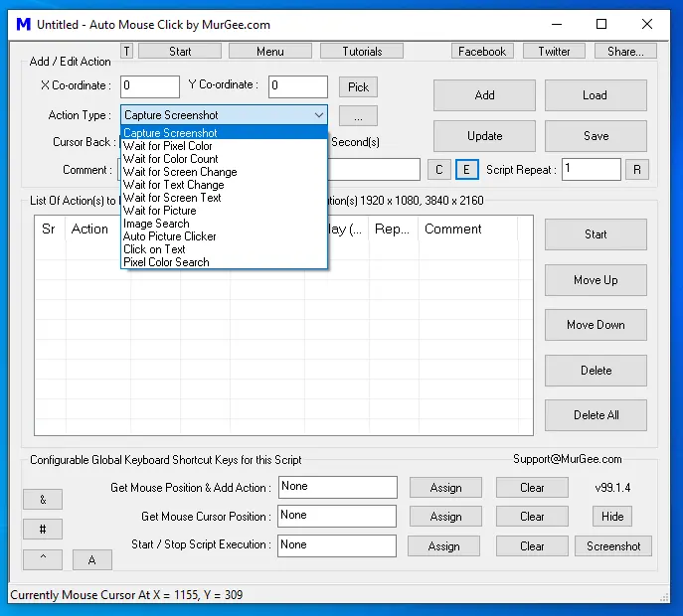
Task: Click the top Start button next to Menu
Action: 180,52
